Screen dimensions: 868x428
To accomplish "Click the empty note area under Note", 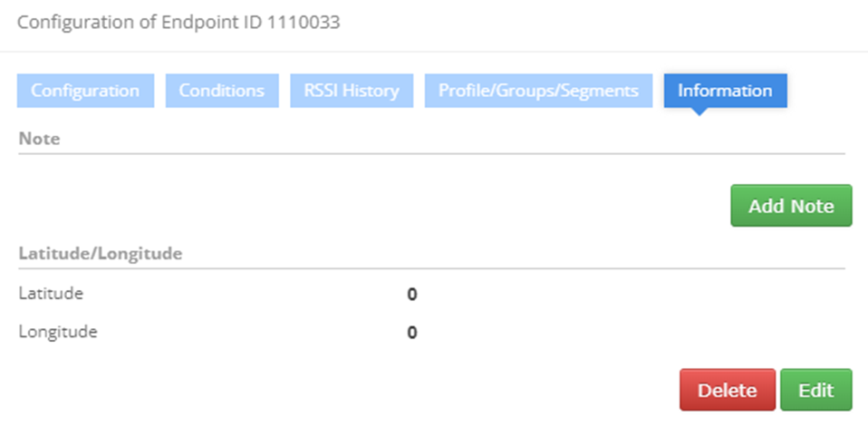I will [362, 195].
